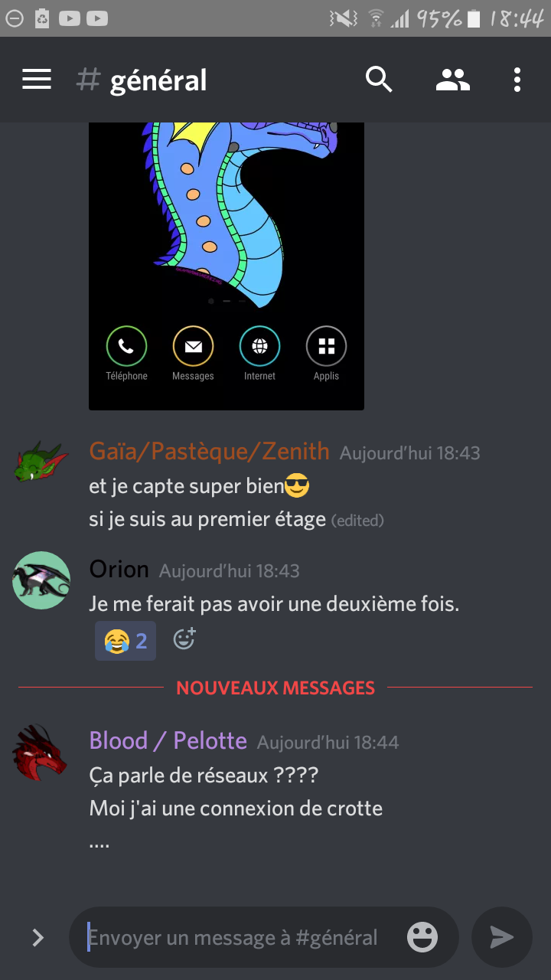Open the emoji picker in message bar

point(422,937)
